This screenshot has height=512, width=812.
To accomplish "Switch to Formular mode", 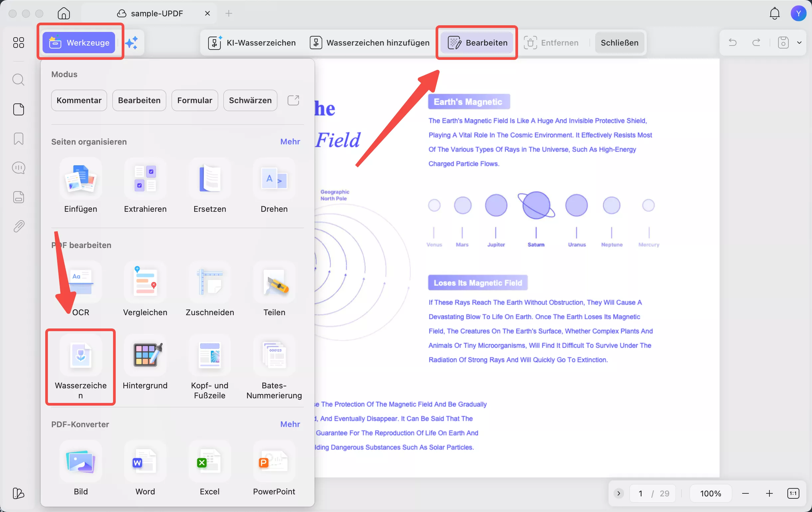I will pos(195,100).
